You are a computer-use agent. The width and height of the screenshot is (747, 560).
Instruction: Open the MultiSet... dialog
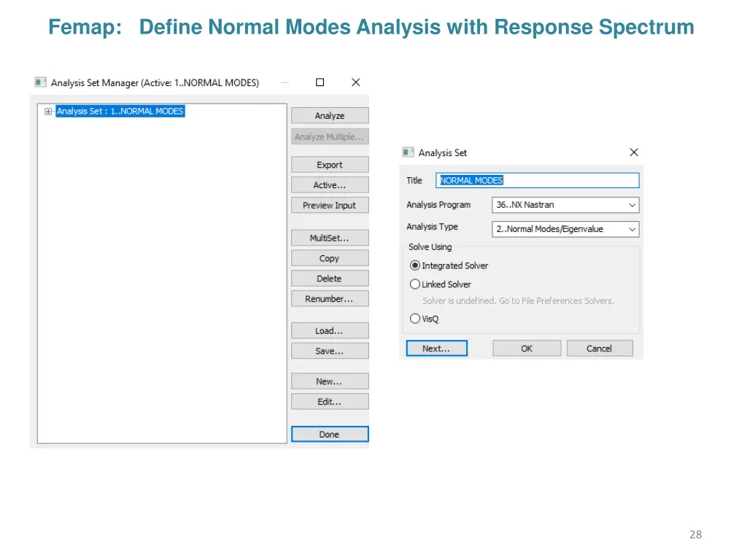tap(330, 238)
